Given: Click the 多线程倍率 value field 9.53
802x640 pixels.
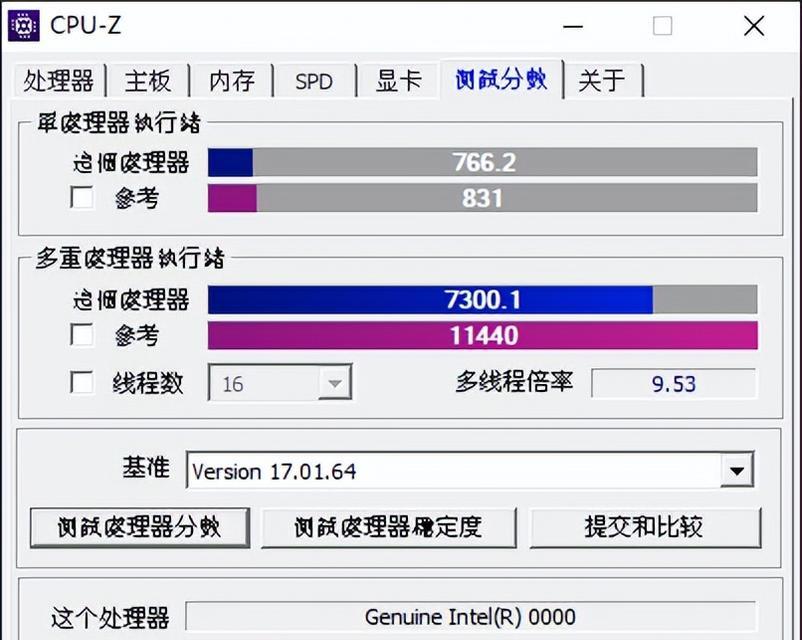Looking at the screenshot, I should click(x=674, y=383).
